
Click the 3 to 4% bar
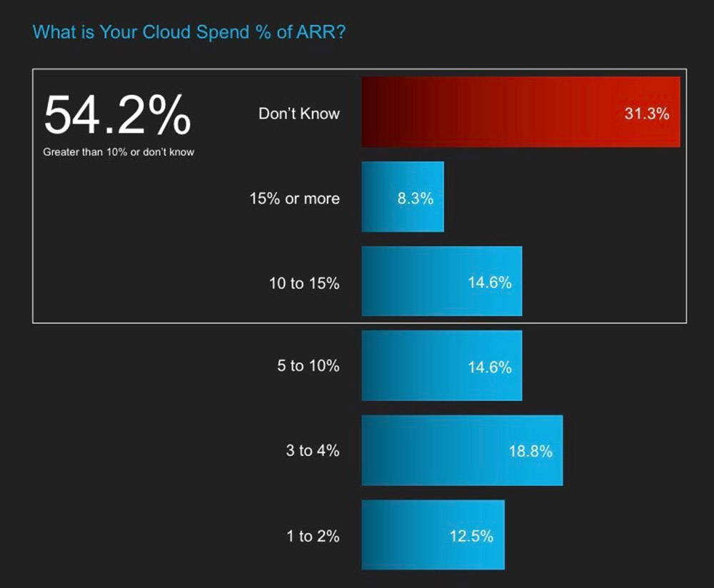[462, 450]
